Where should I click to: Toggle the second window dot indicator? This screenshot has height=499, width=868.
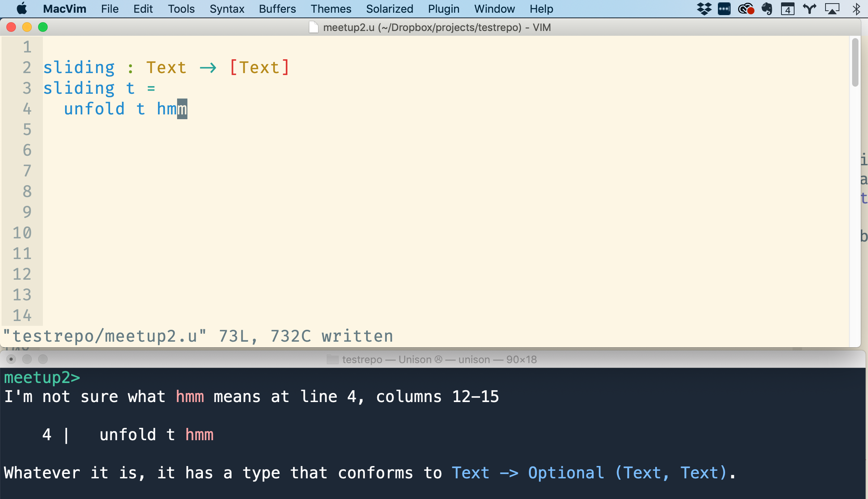coord(27,358)
